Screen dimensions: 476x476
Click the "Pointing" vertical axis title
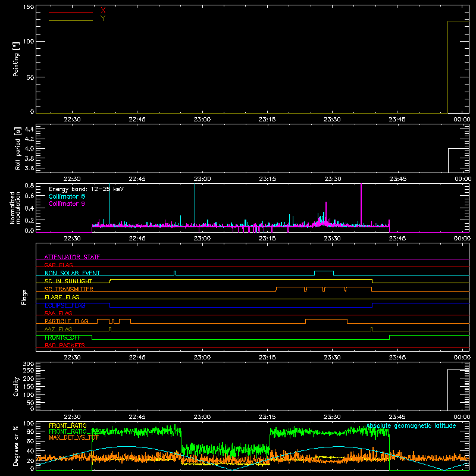point(16,59)
